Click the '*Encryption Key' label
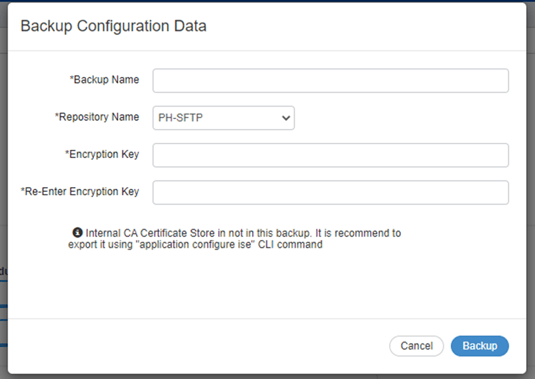The image size is (535, 379). 102,154
